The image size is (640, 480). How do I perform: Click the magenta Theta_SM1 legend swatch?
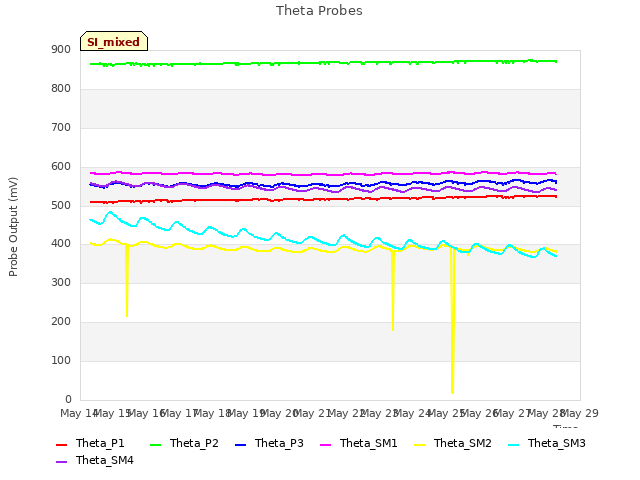click(325, 444)
